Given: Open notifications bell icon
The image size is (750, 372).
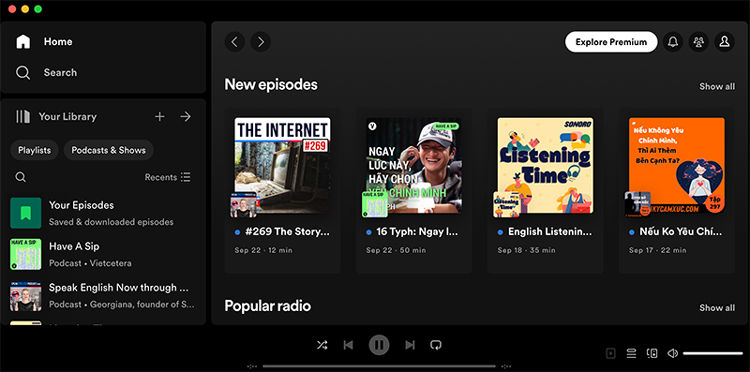Looking at the screenshot, I should coord(673,42).
